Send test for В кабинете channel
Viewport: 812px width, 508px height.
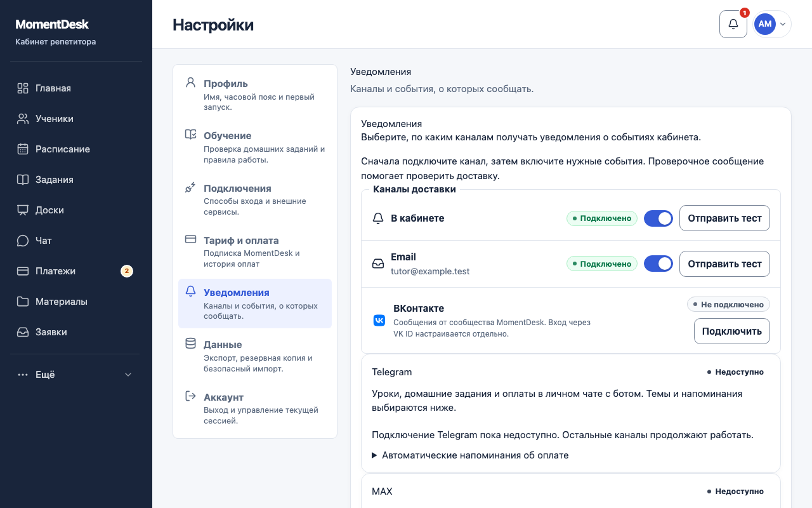(x=724, y=218)
